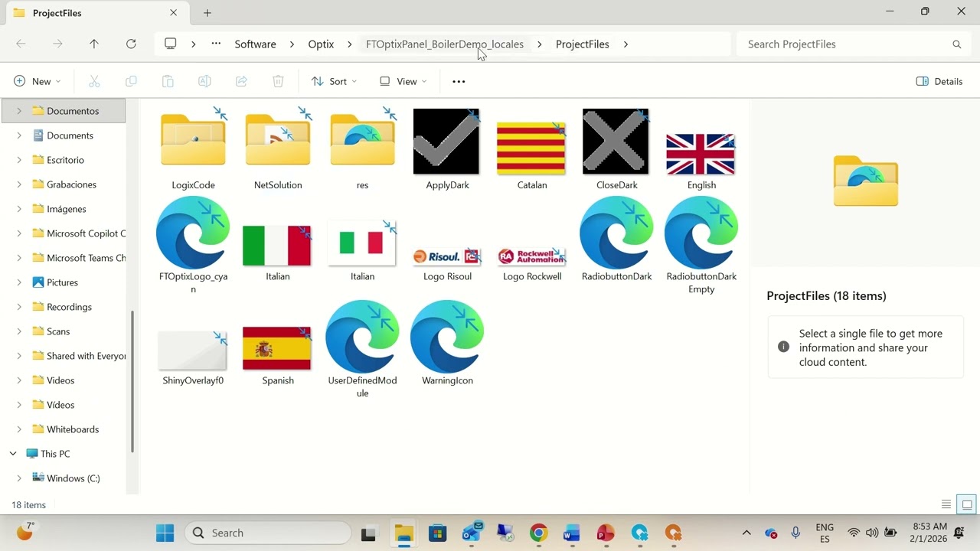Click the Share icon in toolbar
The image size is (980, 551).
tap(241, 81)
